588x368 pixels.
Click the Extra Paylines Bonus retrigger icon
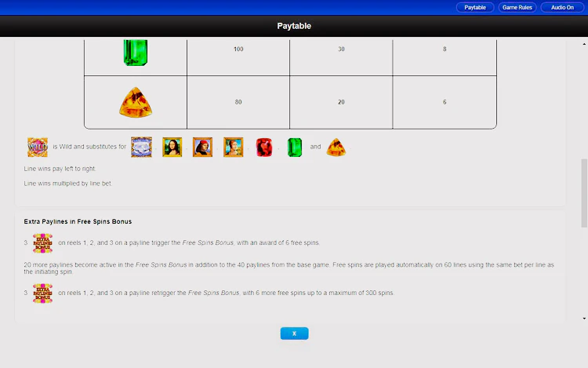point(42,293)
